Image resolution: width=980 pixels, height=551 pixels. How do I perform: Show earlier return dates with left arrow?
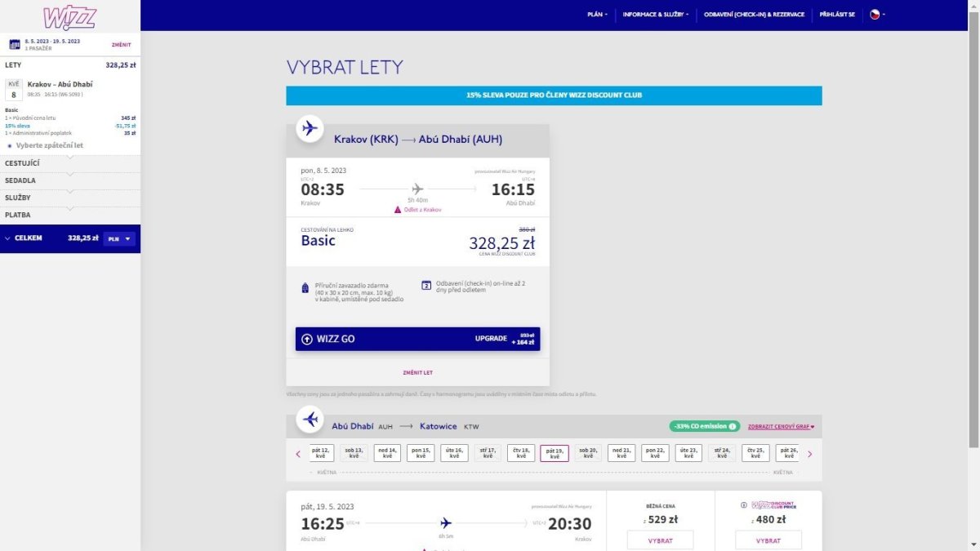(x=298, y=454)
